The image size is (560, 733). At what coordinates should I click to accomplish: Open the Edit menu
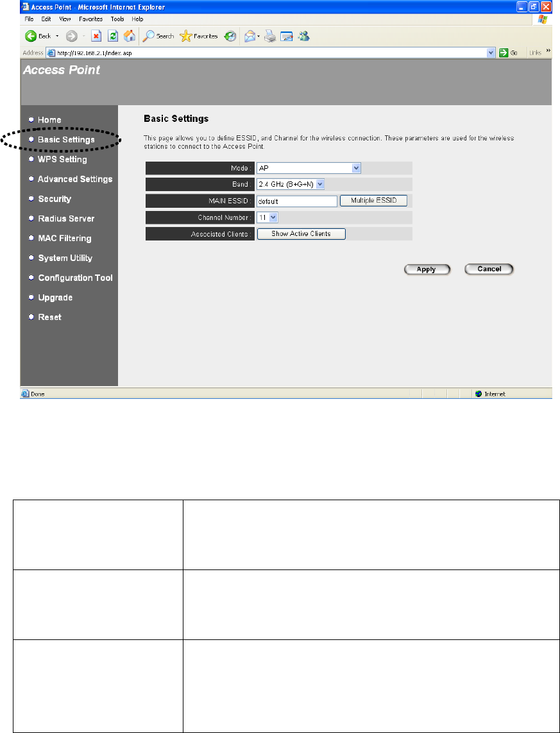[x=46, y=19]
